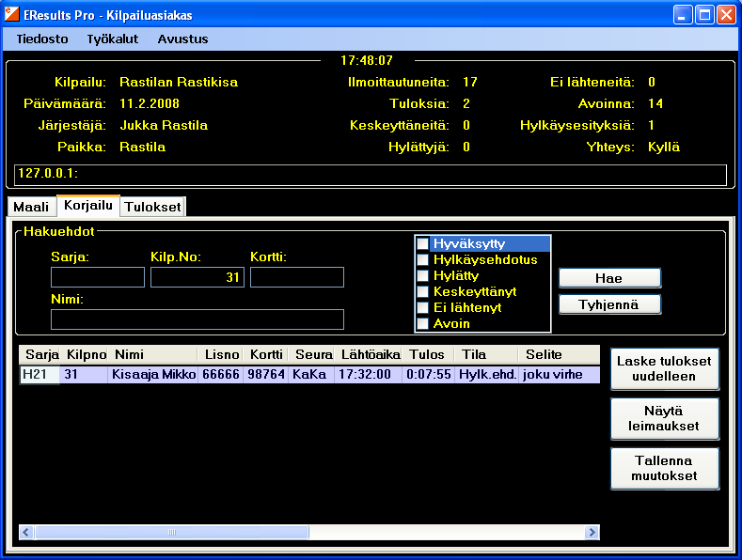Enable the Hylkäysehdotus checkbox
The width and height of the screenshot is (742, 560).
tap(422, 259)
